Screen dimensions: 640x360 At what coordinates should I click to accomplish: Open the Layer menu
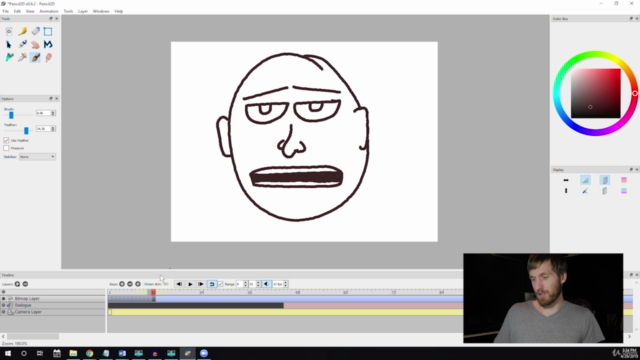[83, 11]
